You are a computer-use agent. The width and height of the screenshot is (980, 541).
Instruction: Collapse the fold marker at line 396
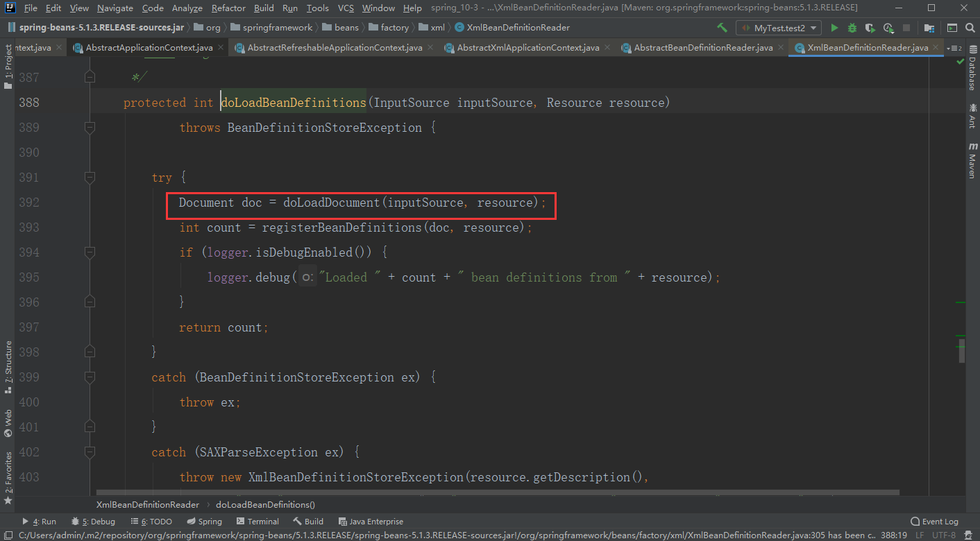90,302
